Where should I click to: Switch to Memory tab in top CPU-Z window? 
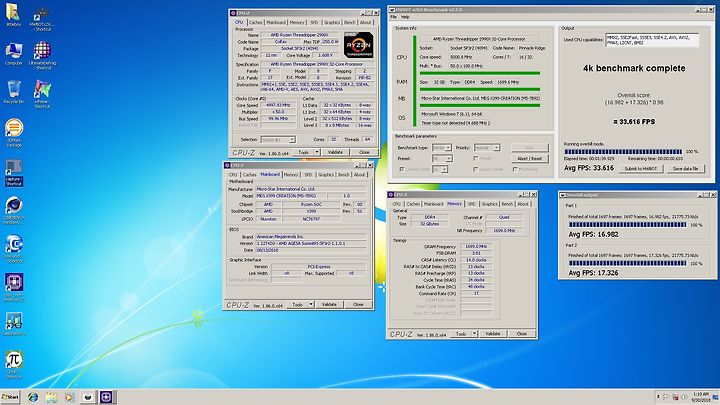pyautogui.click(x=297, y=22)
